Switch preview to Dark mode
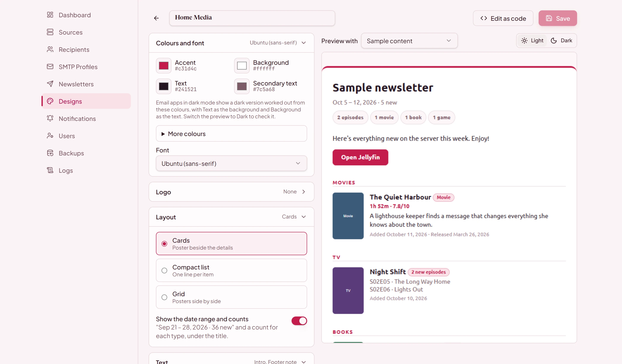The height and width of the screenshot is (364, 622). click(x=562, y=40)
